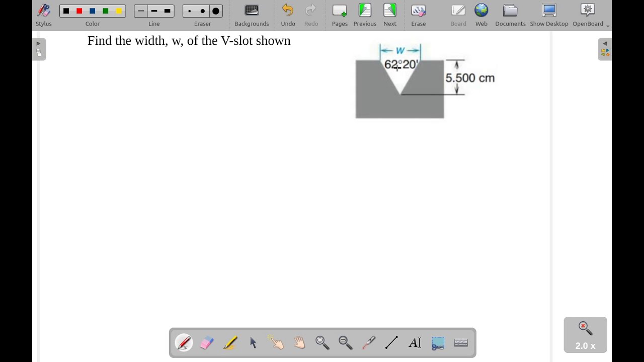
Task: Select the text tool
Action: pos(415,343)
